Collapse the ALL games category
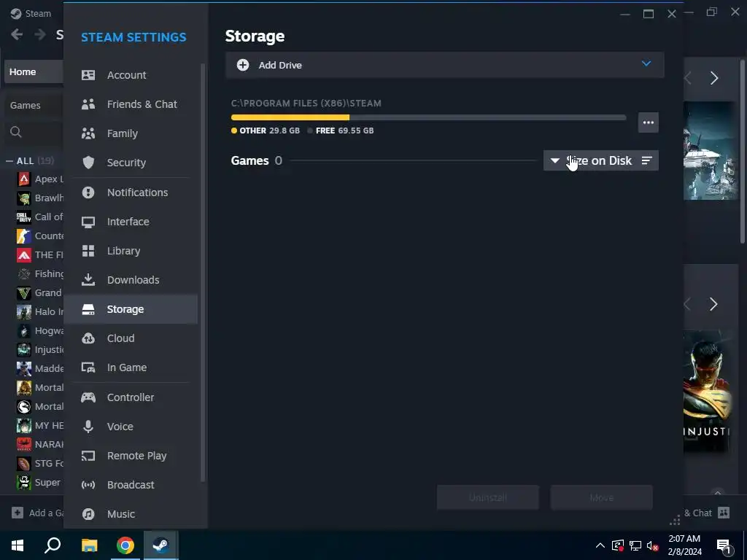 tap(9, 161)
